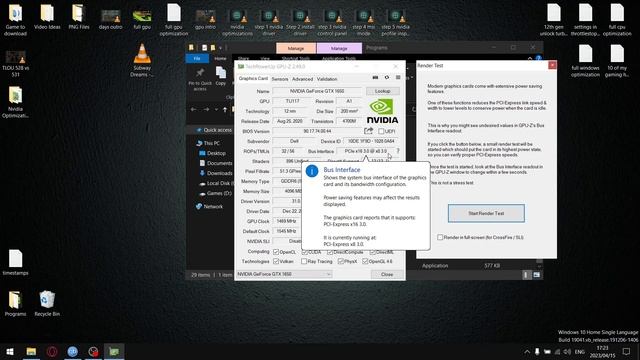
Task: Toggle OpenGL 4.6 checkbox
Action: click(365, 261)
